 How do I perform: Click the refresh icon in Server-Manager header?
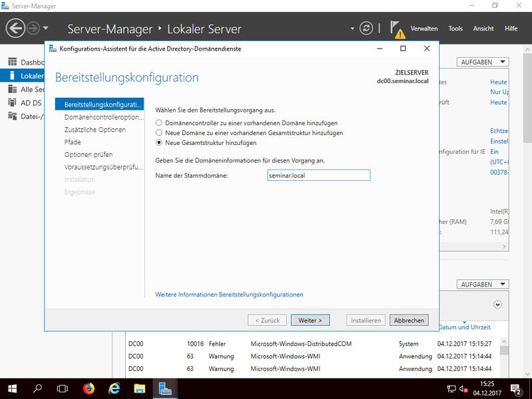tap(366, 29)
